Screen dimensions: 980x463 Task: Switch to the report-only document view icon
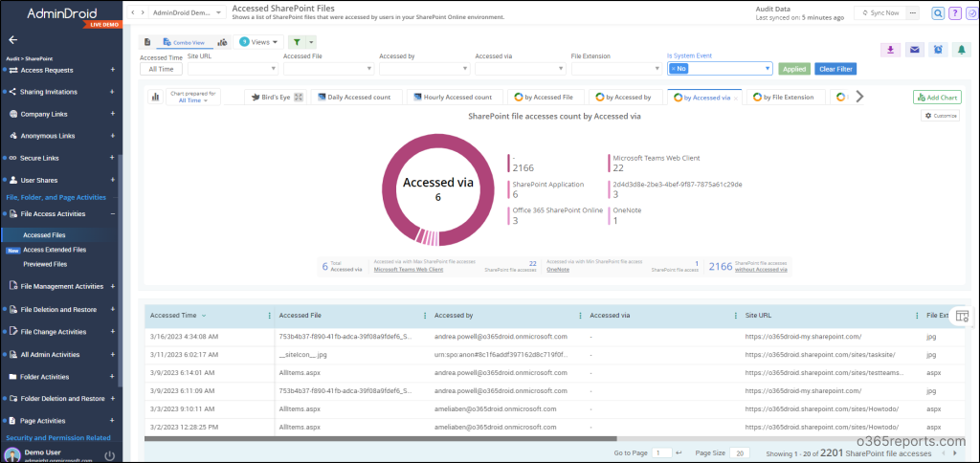point(147,42)
